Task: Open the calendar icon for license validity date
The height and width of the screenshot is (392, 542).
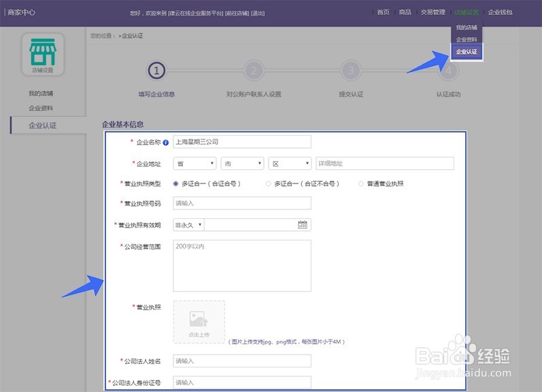Action: 303,225
